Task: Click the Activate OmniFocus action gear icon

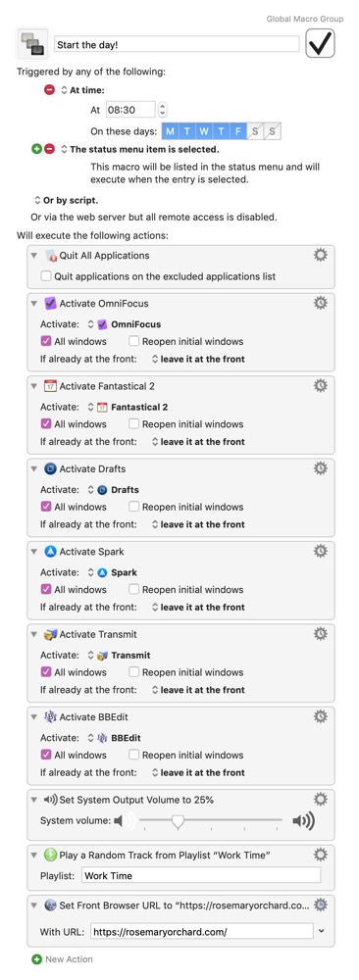Action: coord(320,303)
